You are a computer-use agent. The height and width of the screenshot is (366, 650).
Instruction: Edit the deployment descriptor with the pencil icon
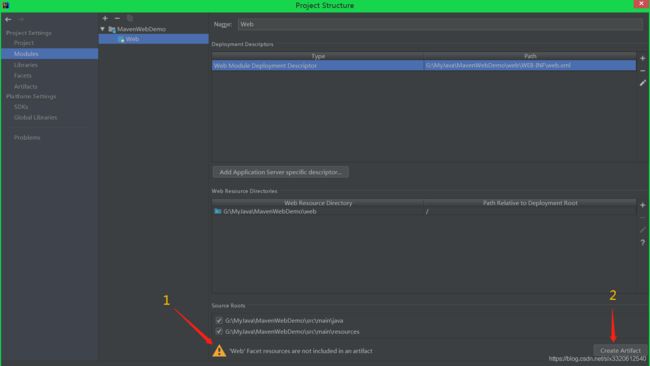point(643,83)
